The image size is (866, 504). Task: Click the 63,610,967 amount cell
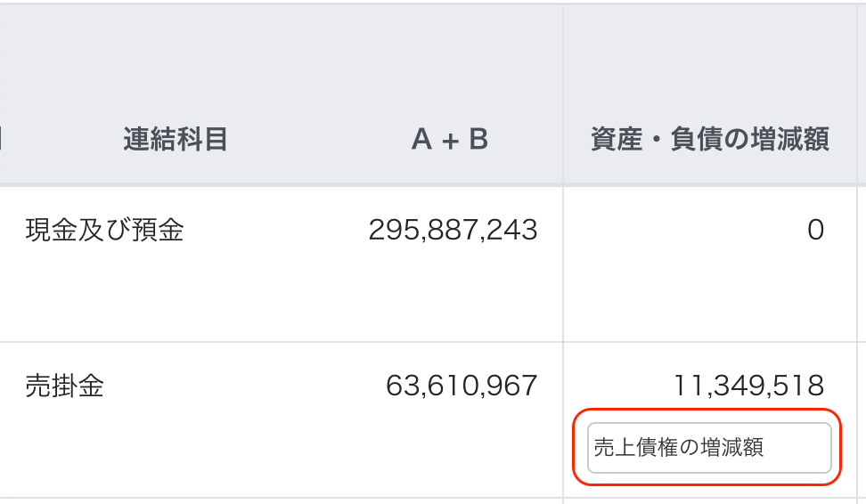click(x=462, y=386)
